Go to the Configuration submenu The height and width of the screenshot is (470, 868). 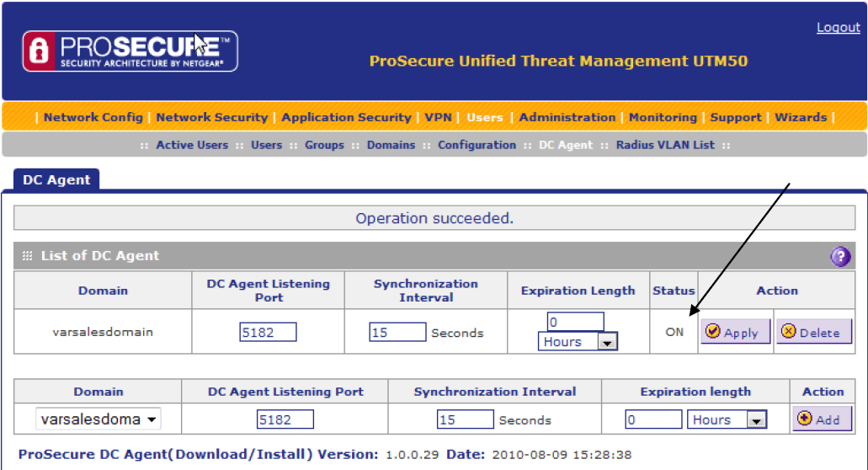pos(477,145)
